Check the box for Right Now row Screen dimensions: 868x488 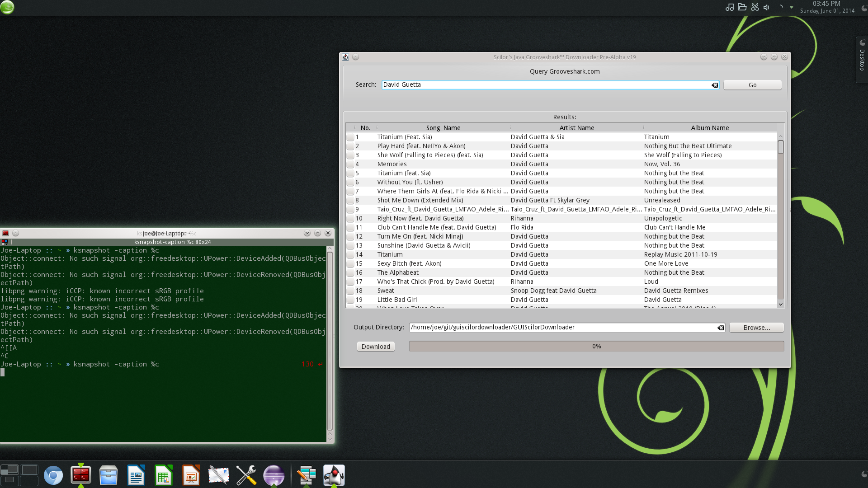click(350, 218)
